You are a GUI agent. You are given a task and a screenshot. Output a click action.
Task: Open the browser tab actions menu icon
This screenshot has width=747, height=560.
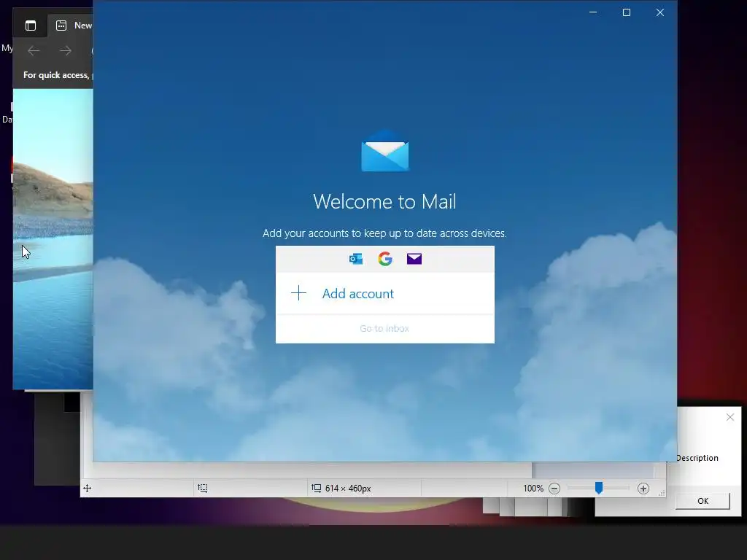[x=31, y=26]
